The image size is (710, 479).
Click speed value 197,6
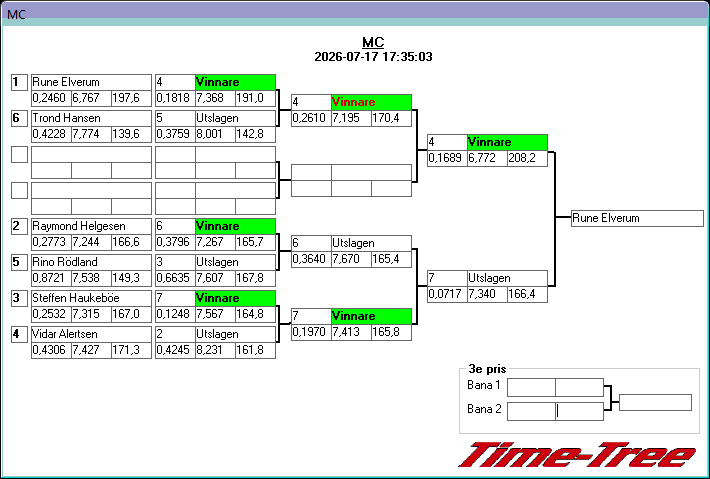[132, 98]
